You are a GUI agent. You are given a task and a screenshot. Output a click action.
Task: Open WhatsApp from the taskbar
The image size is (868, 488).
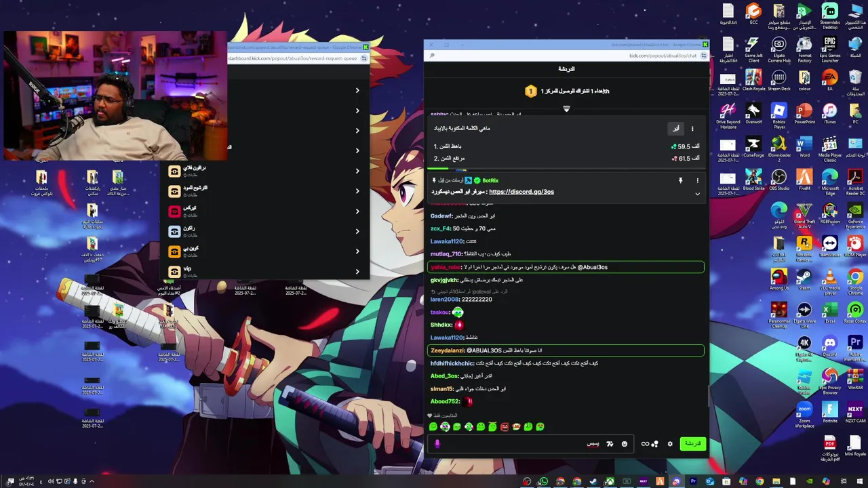(x=543, y=482)
